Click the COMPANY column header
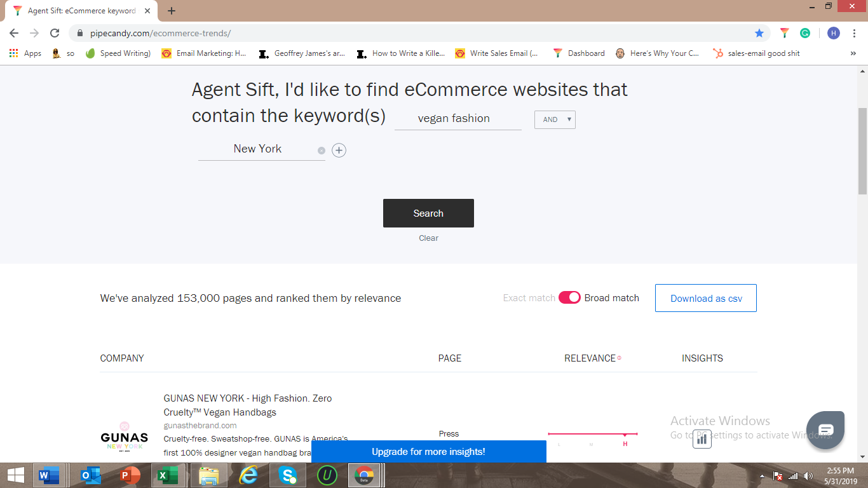868x488 pixels. coord(122,358)
